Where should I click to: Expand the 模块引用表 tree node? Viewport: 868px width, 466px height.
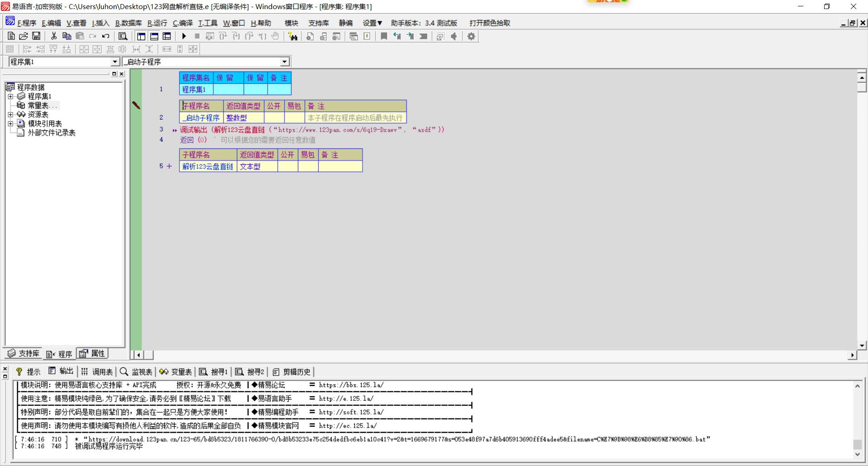[x=10, y=124]
